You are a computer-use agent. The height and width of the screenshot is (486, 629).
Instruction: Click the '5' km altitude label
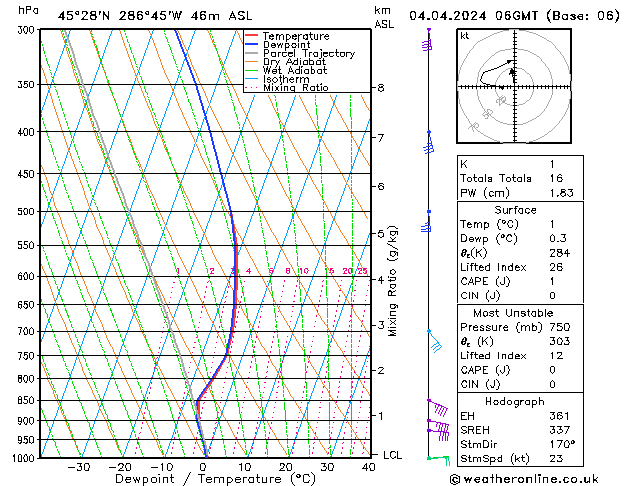tap(381, 233)
